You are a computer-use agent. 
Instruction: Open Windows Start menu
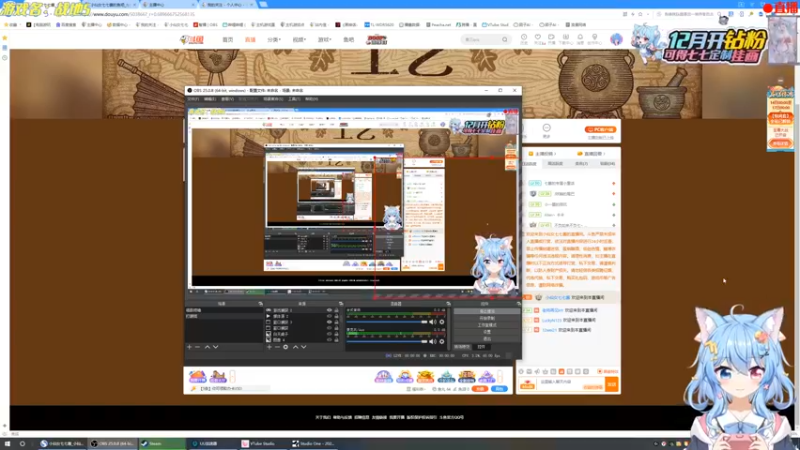7,444
